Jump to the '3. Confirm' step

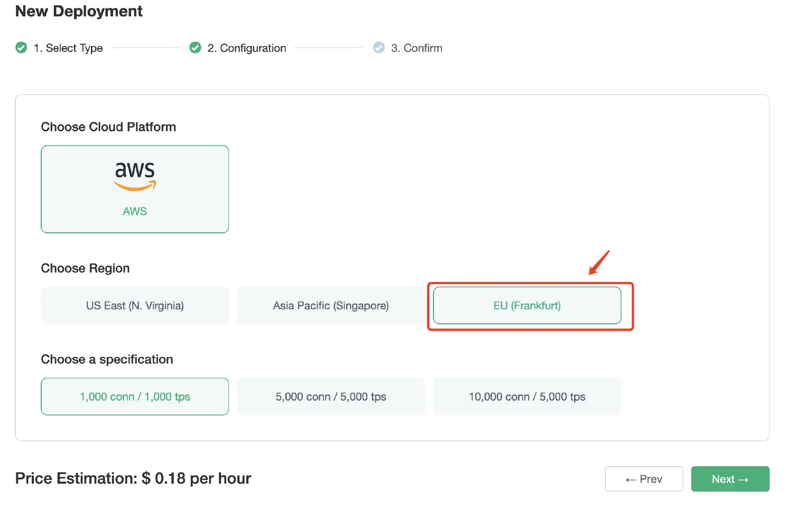417,48
